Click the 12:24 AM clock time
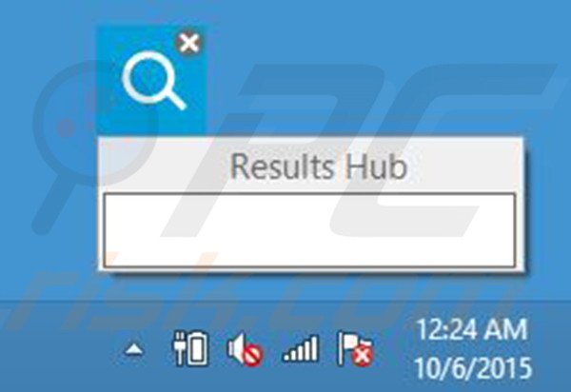 click(x=472, y=330)
